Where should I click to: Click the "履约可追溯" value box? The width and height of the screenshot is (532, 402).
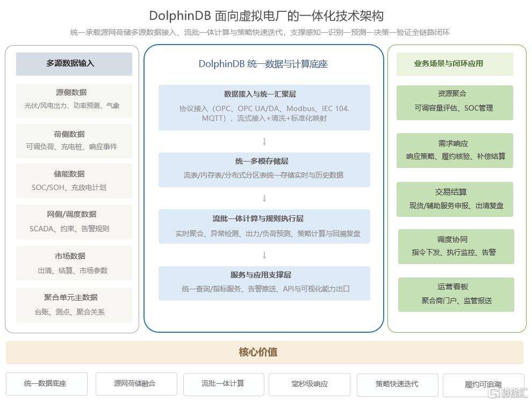[x=484, y=385]
